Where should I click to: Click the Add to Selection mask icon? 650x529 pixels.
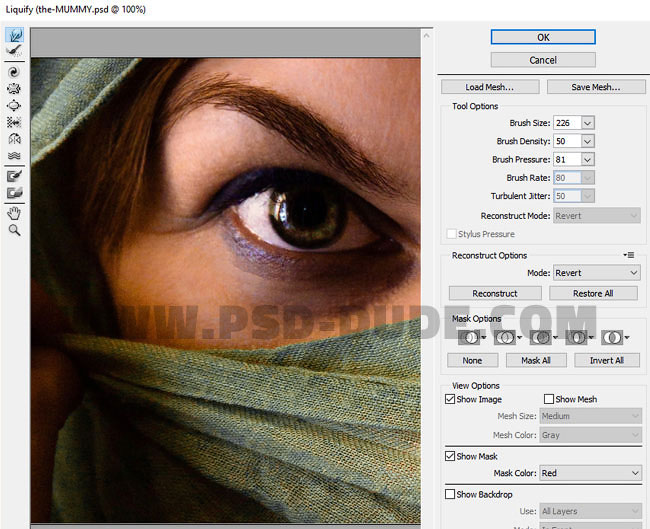tap(507, 338)
